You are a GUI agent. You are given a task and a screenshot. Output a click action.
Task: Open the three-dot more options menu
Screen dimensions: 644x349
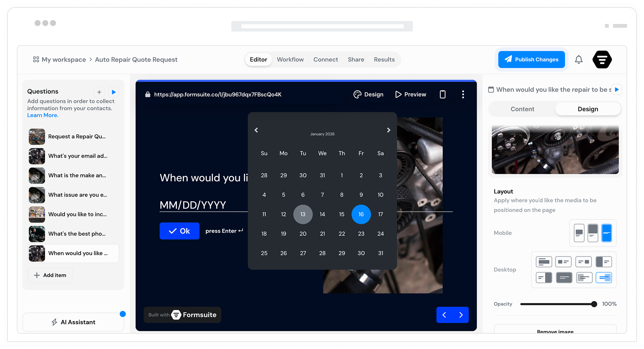463,94
